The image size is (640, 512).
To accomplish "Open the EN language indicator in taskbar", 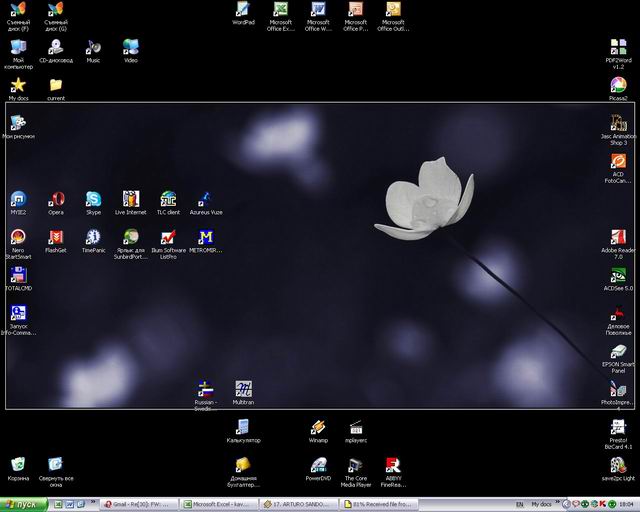I will [519, 505].
